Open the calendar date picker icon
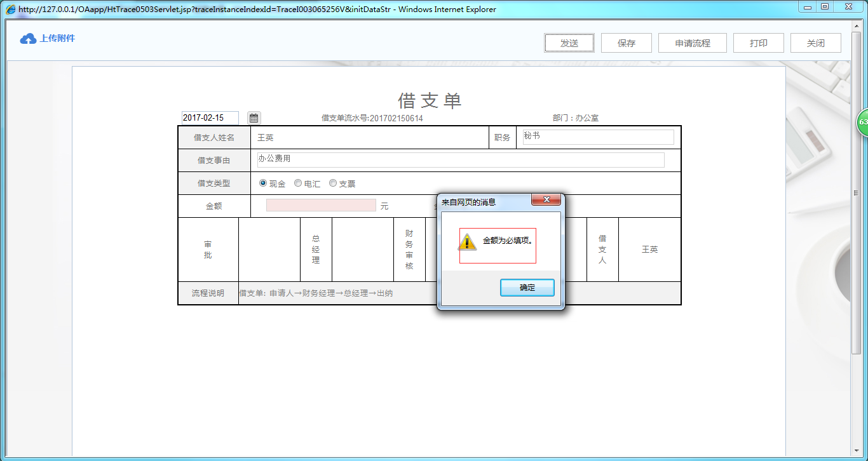Viewport: 868px width, 461px height. [253, 117]
